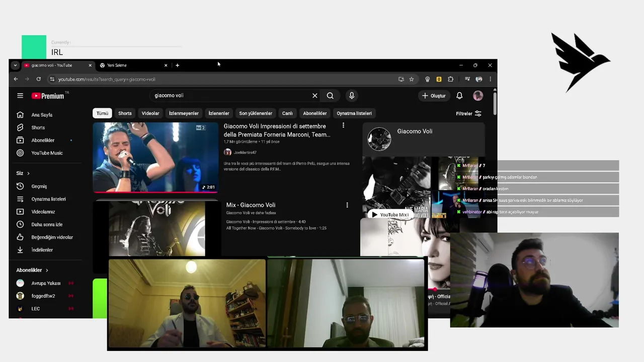Click inside the giacomo voli search field

coord(231,96)
